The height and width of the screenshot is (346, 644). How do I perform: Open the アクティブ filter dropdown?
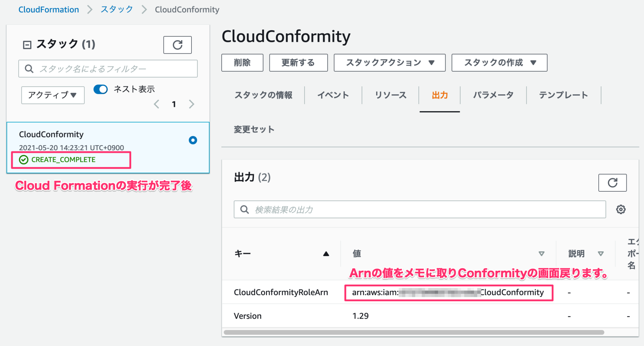[52, 95]
